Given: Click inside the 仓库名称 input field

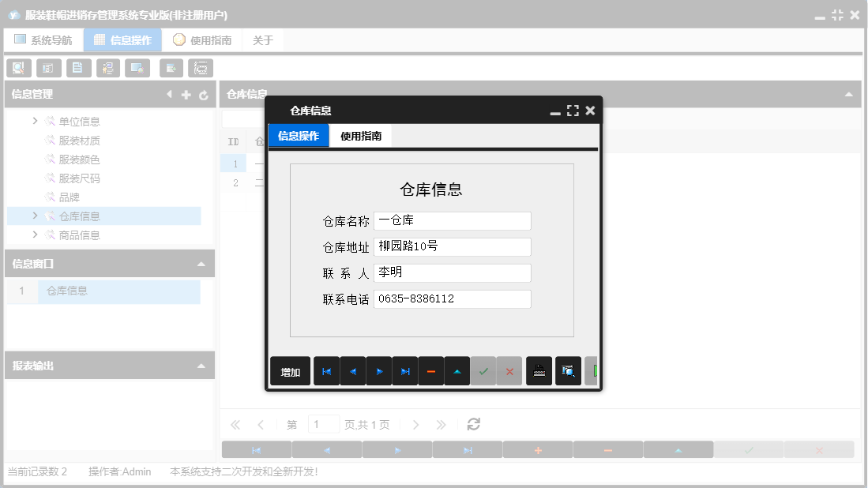Looking at the screenshot, I should coord(453,220).
